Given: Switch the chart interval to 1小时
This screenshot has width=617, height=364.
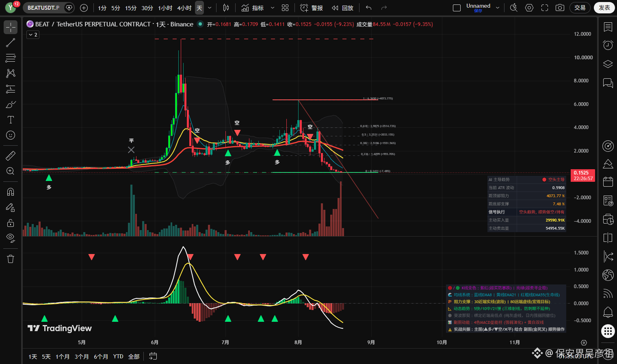Looking at the screenshot, I should [x=165, y=8].
